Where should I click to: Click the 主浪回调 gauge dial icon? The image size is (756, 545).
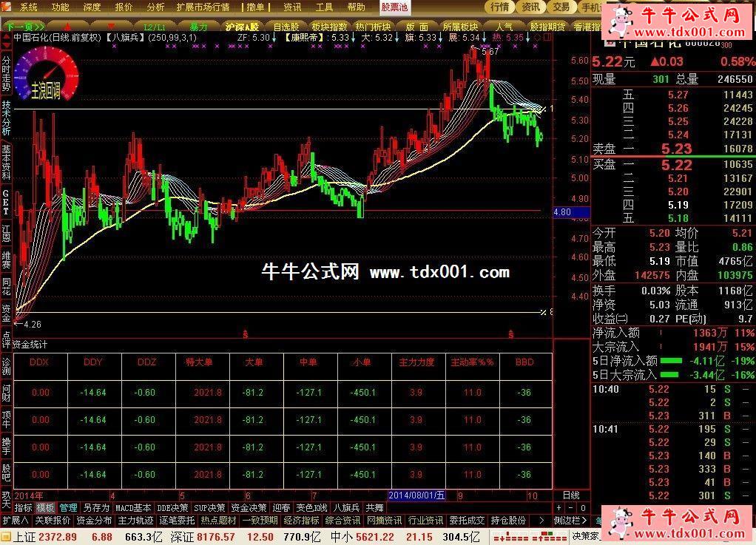(45, 78)
